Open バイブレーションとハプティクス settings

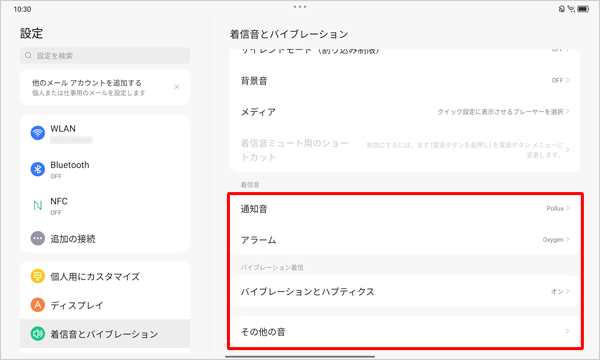405,291
